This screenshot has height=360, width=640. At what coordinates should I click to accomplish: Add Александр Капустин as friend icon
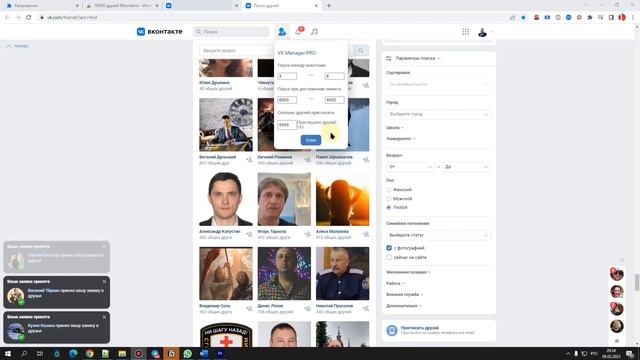pos(249,234)
